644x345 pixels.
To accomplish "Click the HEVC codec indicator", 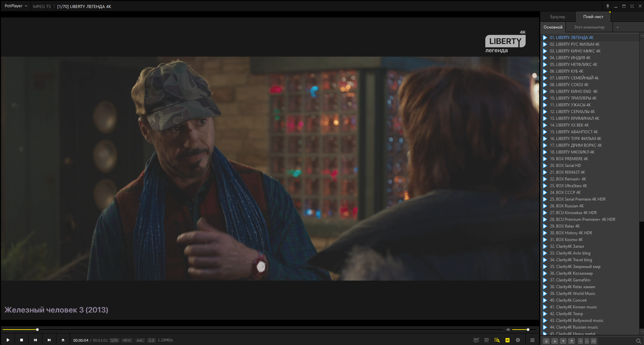I will 127,340.
